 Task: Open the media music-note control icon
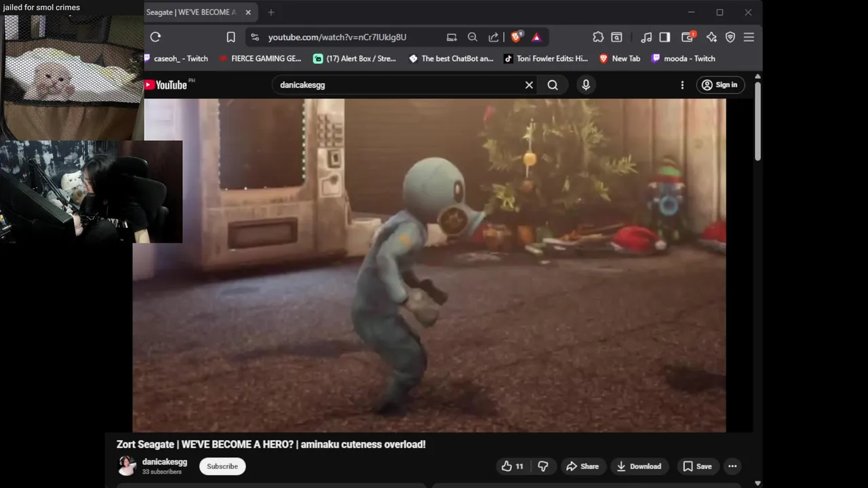point(646,37)
